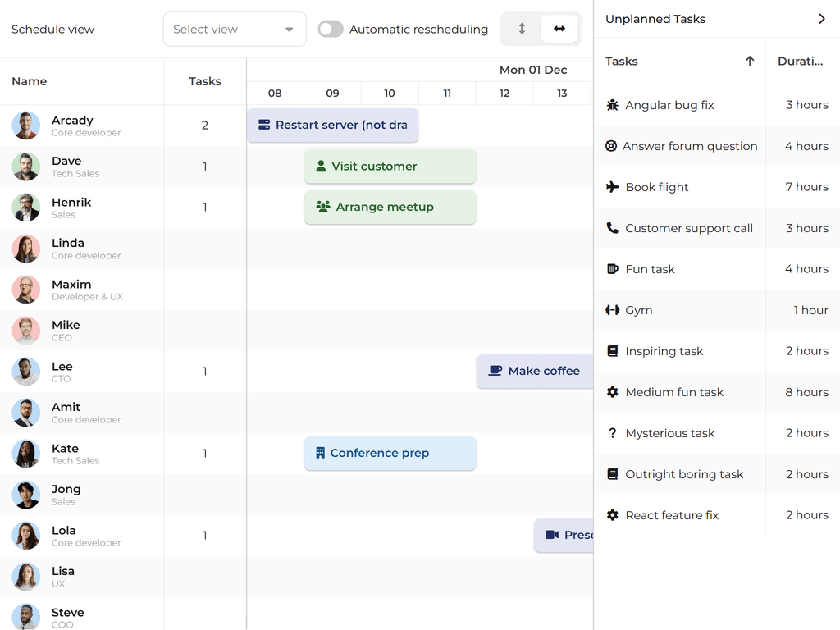The image size is (840, 630).
Task: Toggle sort order arrow on Tasks column
Action: (749, 61)
